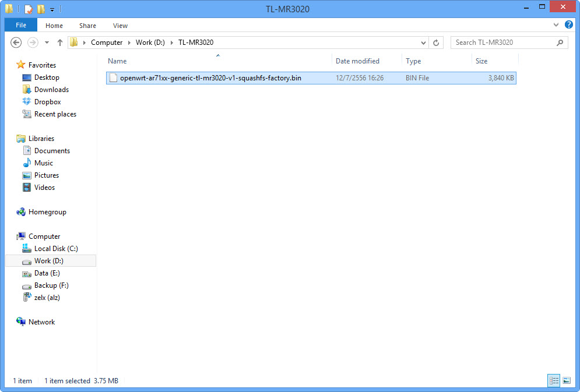Minimize the TL-MR3020 window
This screenshot has width=580, height=392.
(526, 8)
